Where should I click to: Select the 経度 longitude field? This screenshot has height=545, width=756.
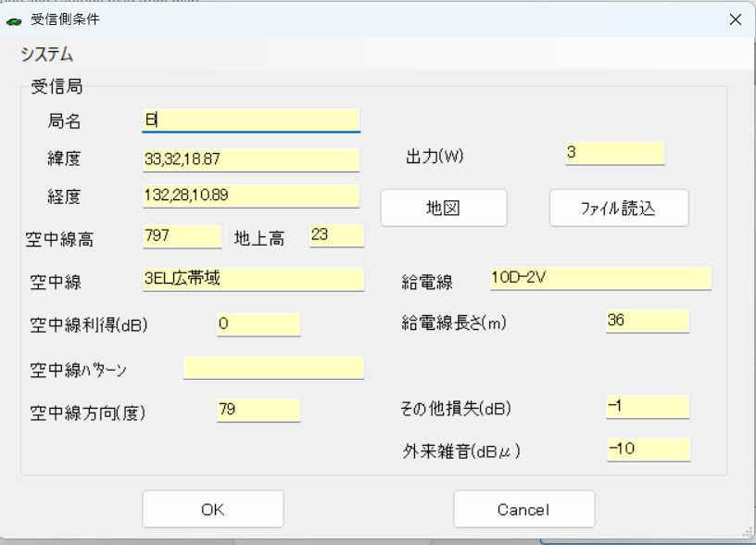point(250,196)
